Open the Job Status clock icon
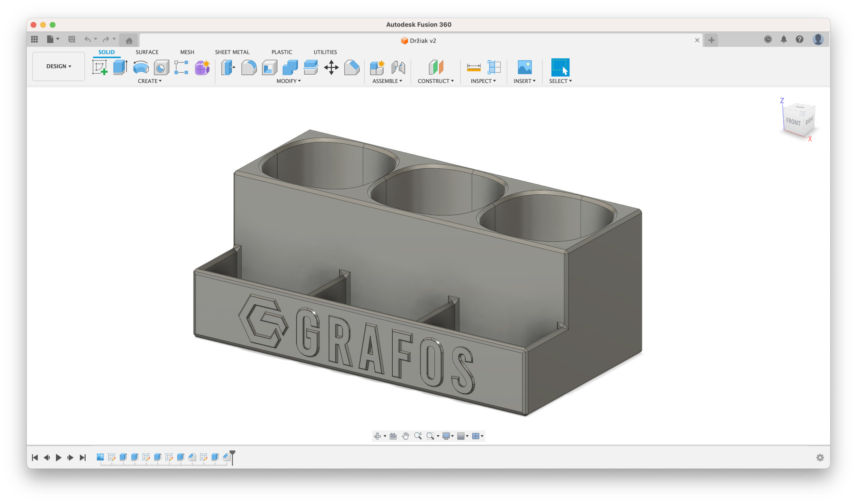857x504 pixels. click(x=768, y=39)
